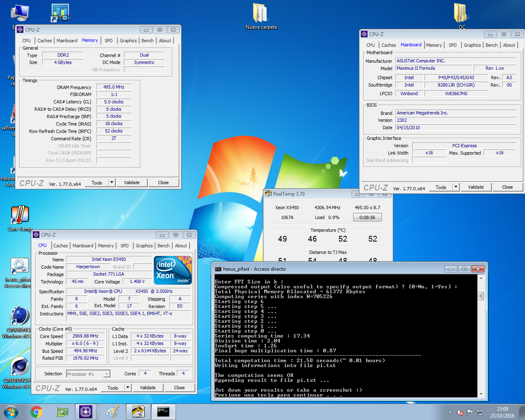
Task: Click the RealTemp 3.70 title bar icon
Action: point(268,194)
